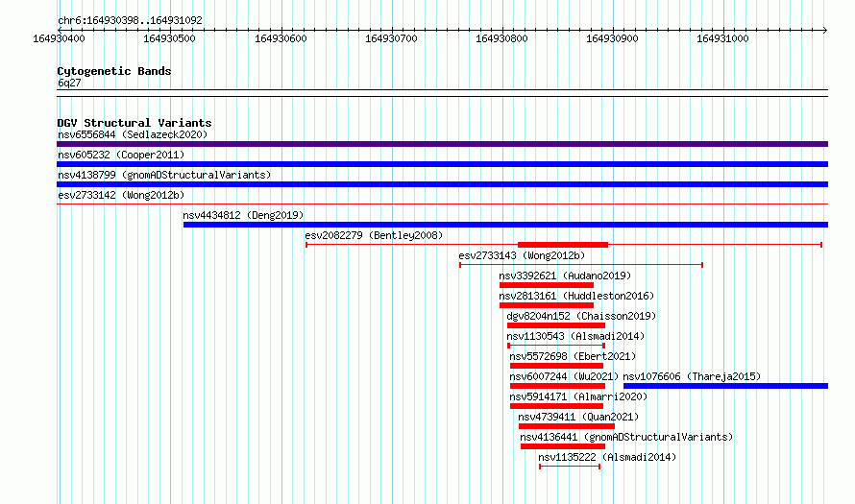Open the nsv1135222 (Alsmadi2014) label

coord(607,457)
